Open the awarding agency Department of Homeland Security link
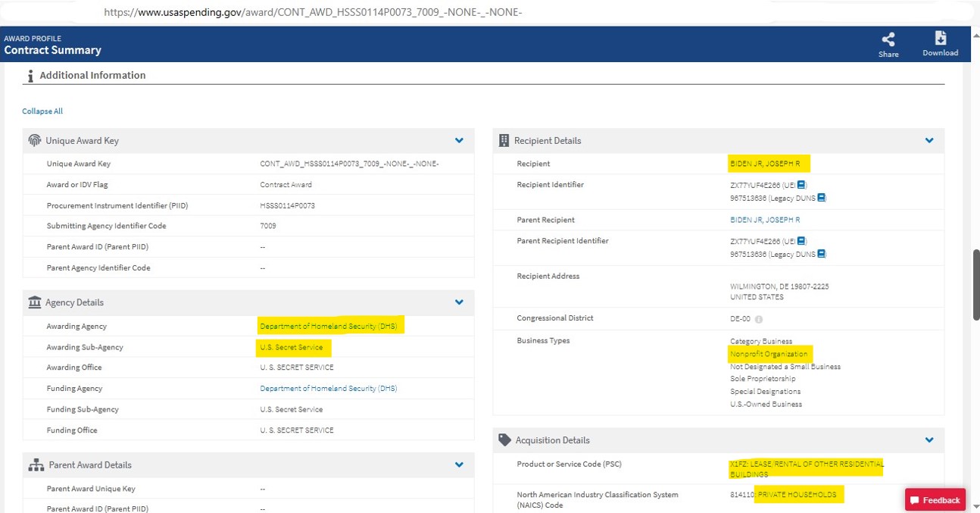The width and height of the screenshot is (980, 513). [x=328, y=326]
